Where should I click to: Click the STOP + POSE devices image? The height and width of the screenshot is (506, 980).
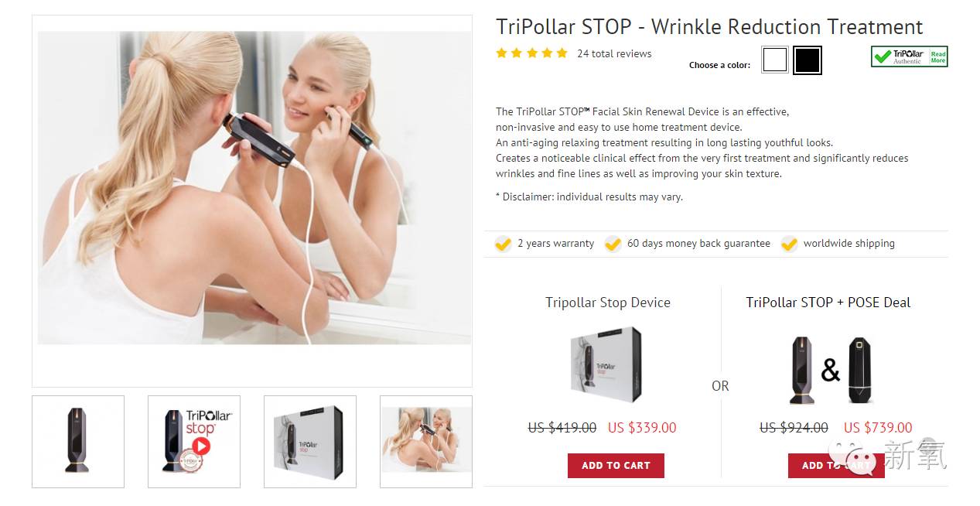(x=830, y=371)
